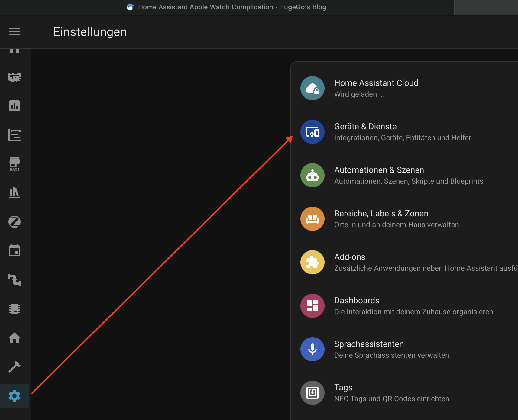Open the circuit board sidebar icon
The image size is (518, 420).
(15, 77)
